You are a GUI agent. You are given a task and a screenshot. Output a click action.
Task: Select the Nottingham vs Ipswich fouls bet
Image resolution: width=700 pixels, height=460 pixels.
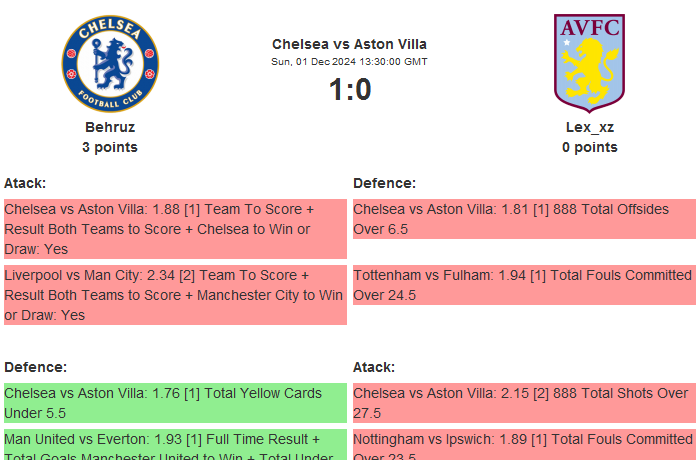[x=524, y=445]
